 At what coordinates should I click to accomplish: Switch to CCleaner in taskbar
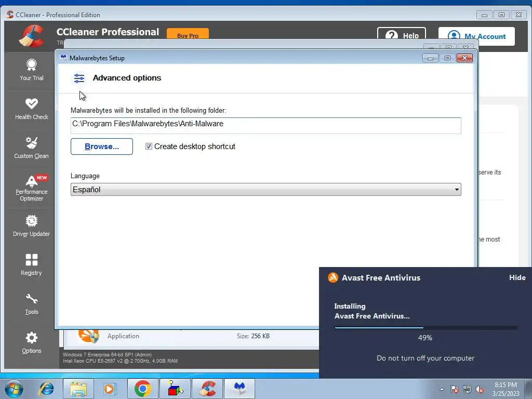[207, 389]
